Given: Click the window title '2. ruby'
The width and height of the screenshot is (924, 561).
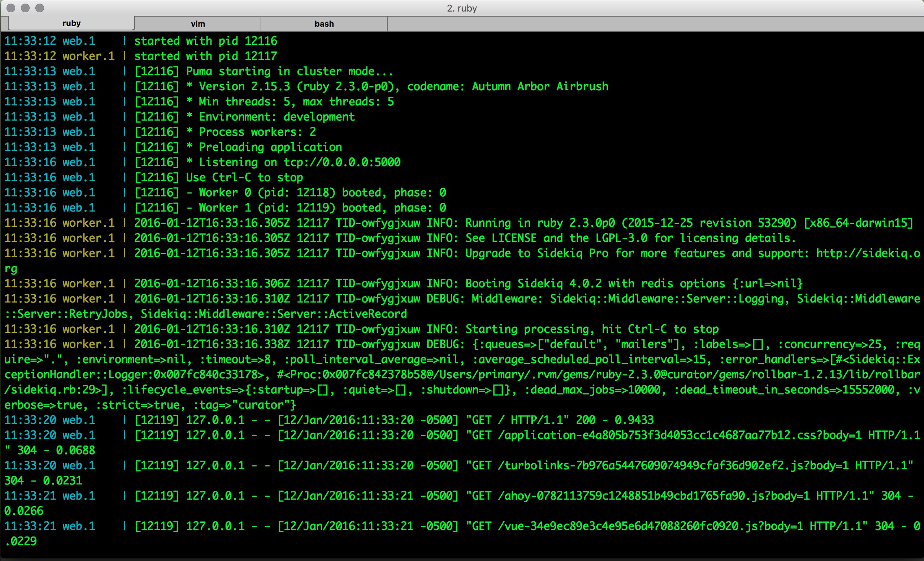Looking at the screenshot, I should coord(462,8).
